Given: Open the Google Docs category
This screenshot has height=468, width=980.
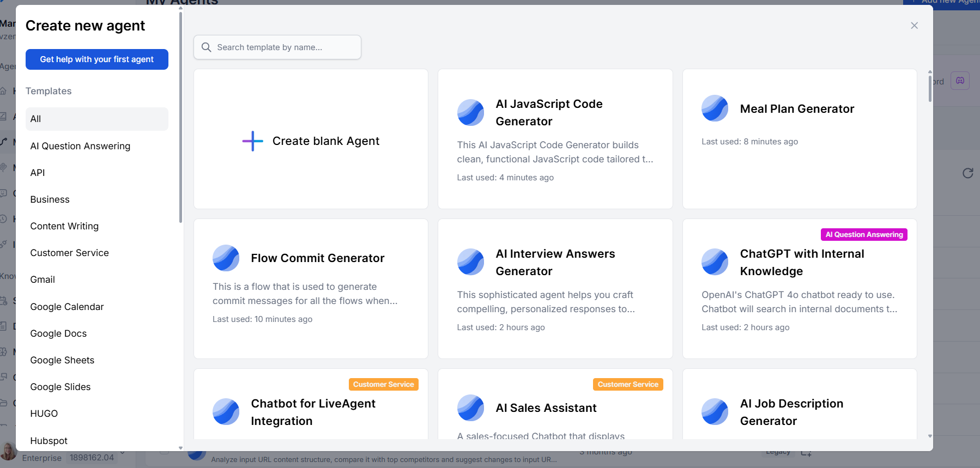Looking at the screenshot, I should 97,333.
